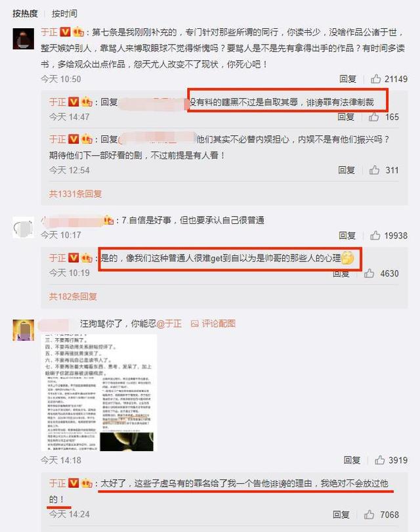This screenshot has height=532, width=420.
Task: Open the attached comment image thumbnail
Action: [99, 393]
